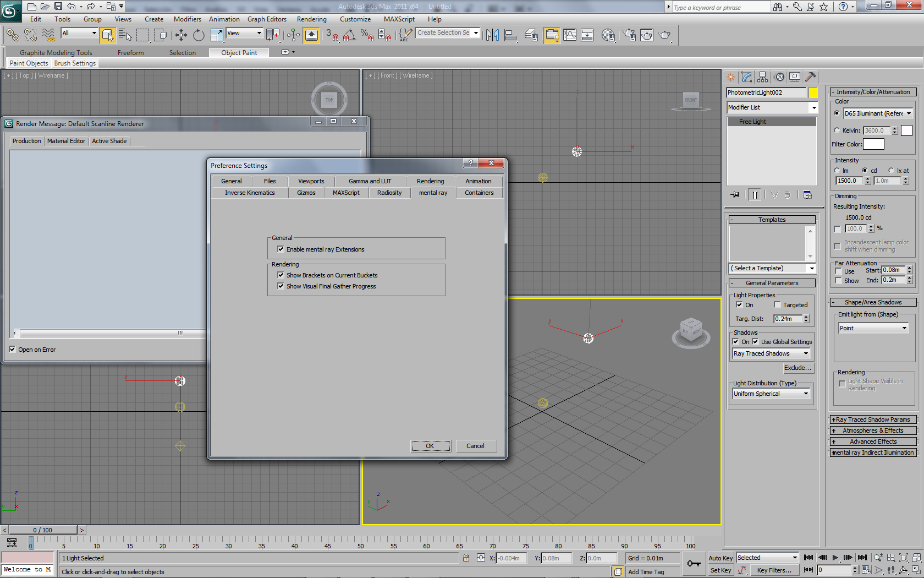Click the Pin Stack icon
The height and width of the screenshot is (578, 924).
[x=735, y=195]
